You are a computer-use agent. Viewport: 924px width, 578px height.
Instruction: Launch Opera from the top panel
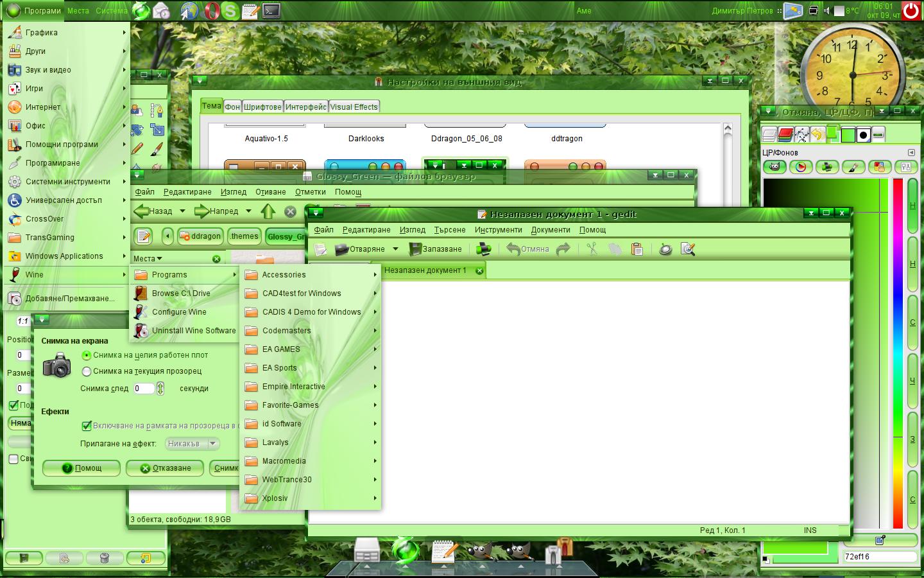[x=212, y=11]
